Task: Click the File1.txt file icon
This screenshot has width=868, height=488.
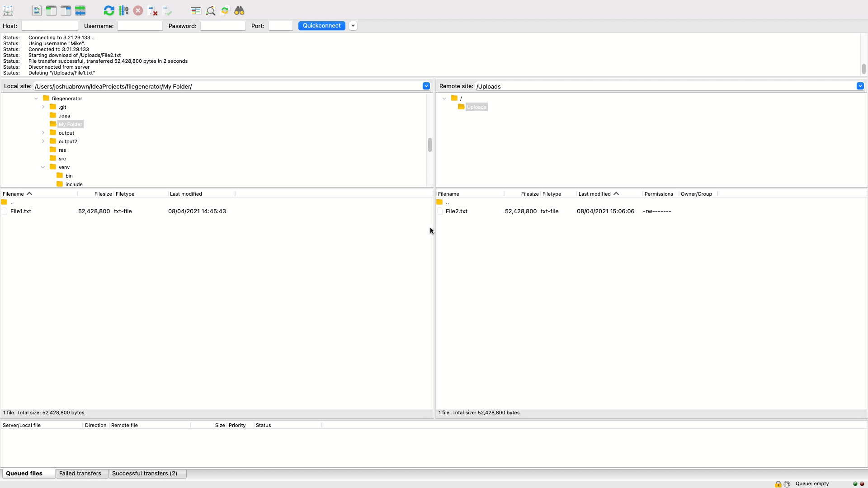Action: (x=5, y=211)
